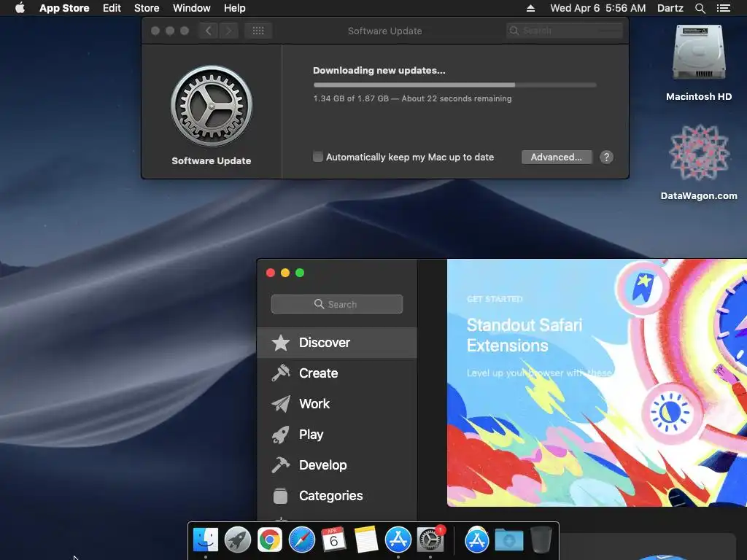This screenshot has width=747, height=560.
Task: Open help question mark button
Action: tap(606, 157)
